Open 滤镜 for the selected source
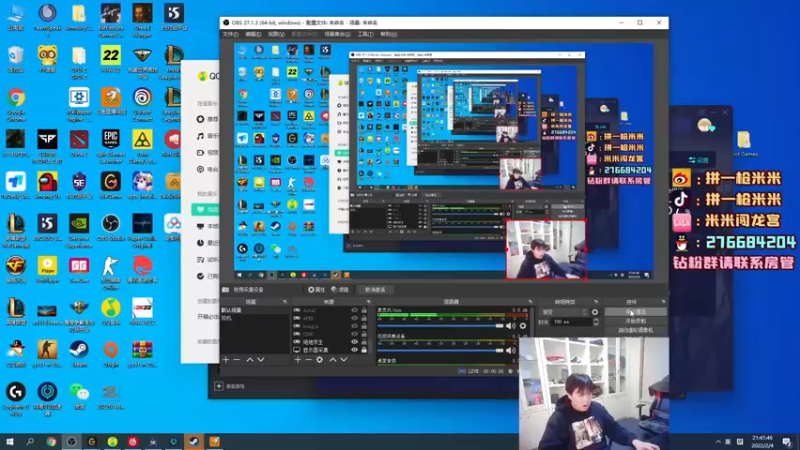The width and height of the screenshot is (800, 450). pos(340,290)
